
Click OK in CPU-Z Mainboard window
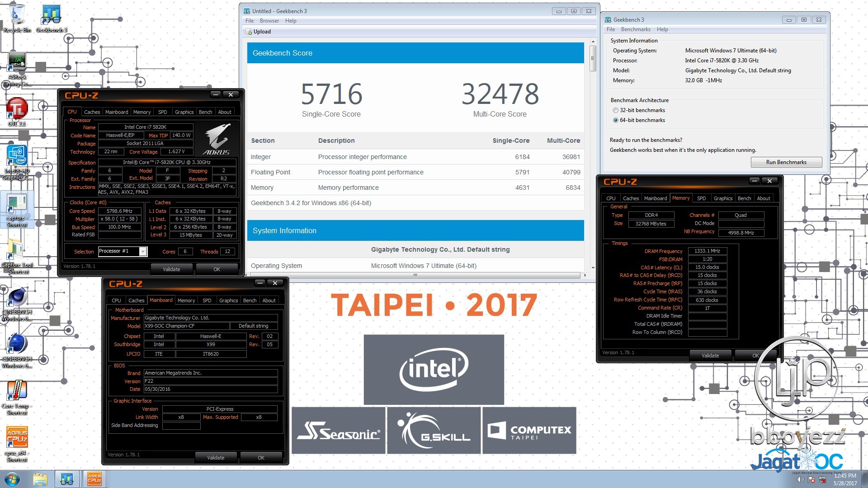point(261,458)
